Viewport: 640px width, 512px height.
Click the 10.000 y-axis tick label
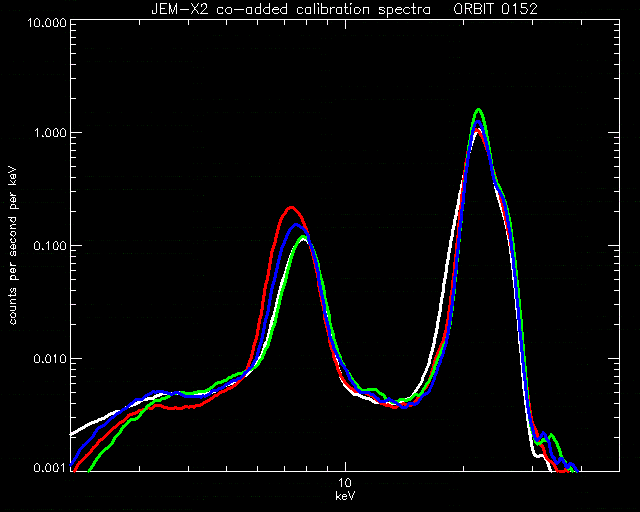[x=47, y=22]
